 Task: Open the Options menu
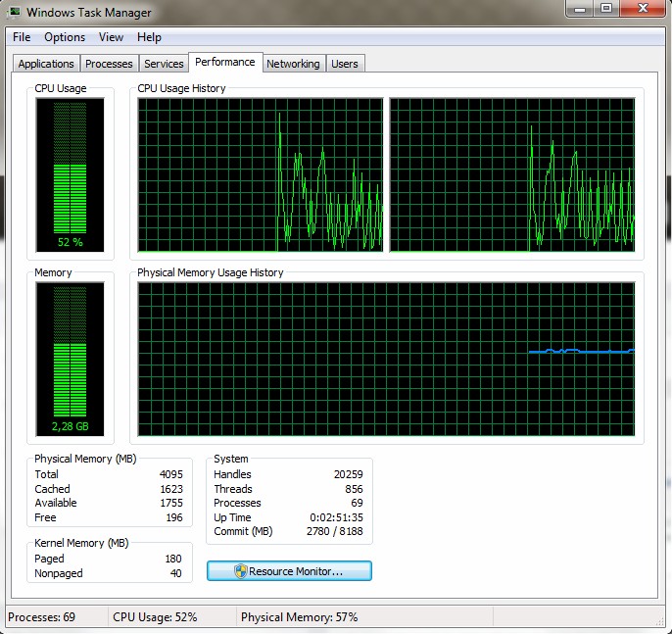[x=65, y=37]
